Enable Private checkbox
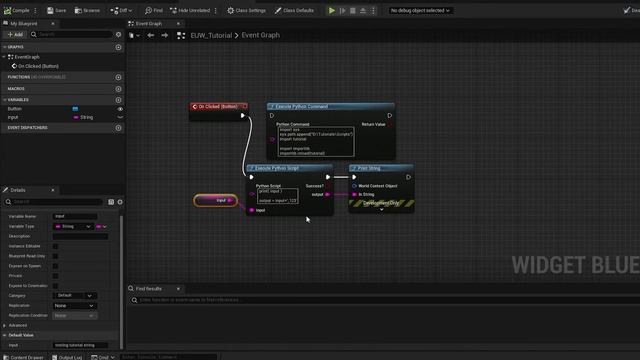This screenshot has height=360, width=640. point(56,276)
